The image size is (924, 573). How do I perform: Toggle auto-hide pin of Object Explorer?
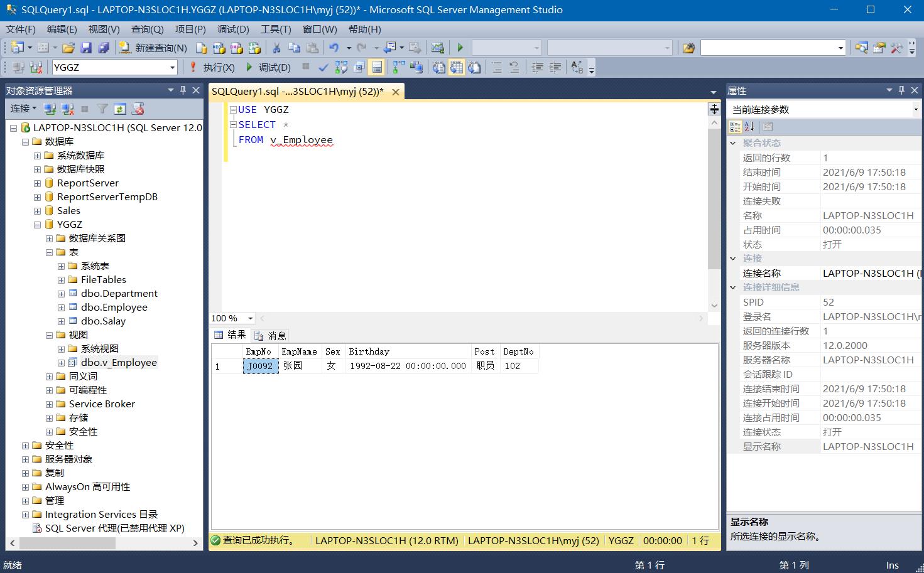pos(183,90)
